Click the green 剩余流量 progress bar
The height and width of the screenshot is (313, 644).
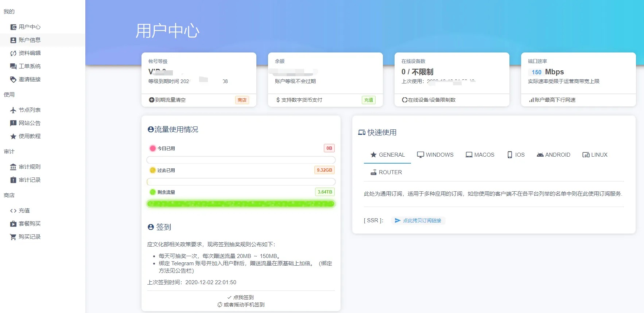241,204
